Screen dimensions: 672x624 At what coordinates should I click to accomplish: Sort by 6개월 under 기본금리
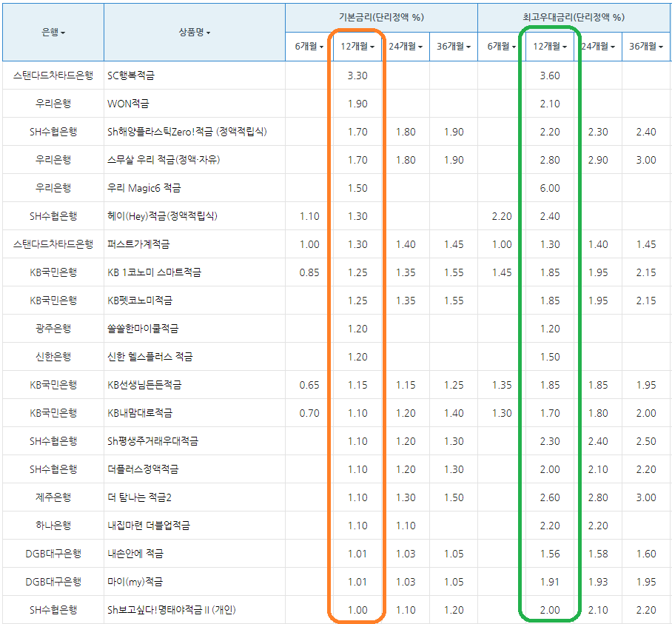click(x=309, y=47)
